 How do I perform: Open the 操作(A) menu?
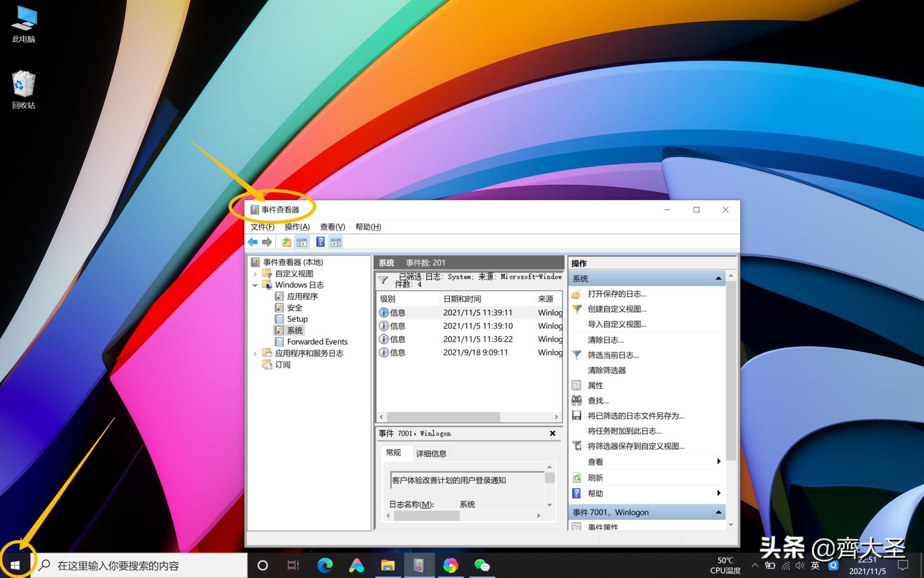pos(296,227)
